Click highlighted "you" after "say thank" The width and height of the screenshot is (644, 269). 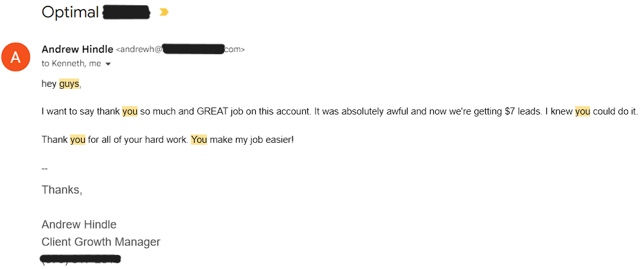pos(130,111)
